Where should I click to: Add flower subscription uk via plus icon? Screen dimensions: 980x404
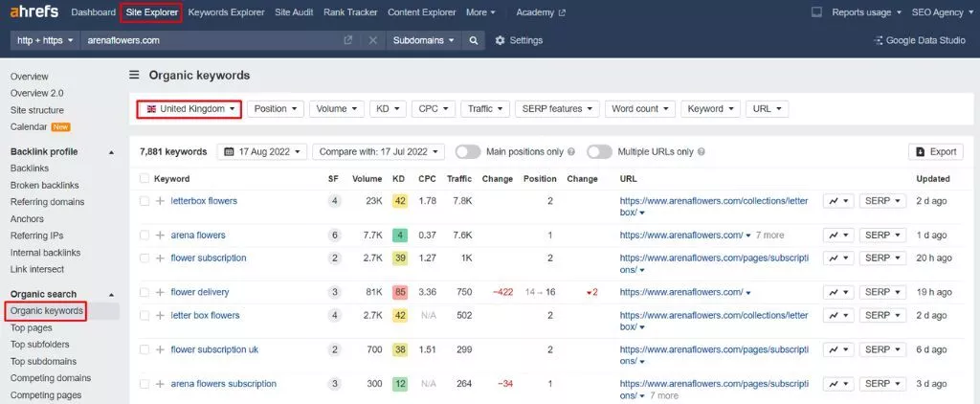coord(160,349)
